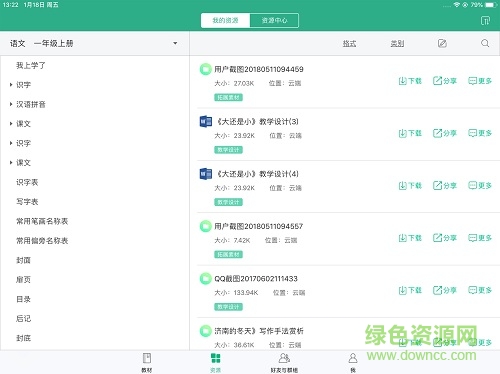Open more options for 《大还是小》教学设计(3)
The width and height of the screenshot is (500, 374).
[480, 133]
